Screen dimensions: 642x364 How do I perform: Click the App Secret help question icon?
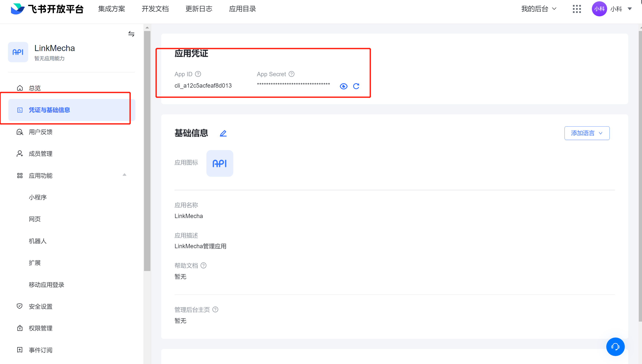[292, 74]
